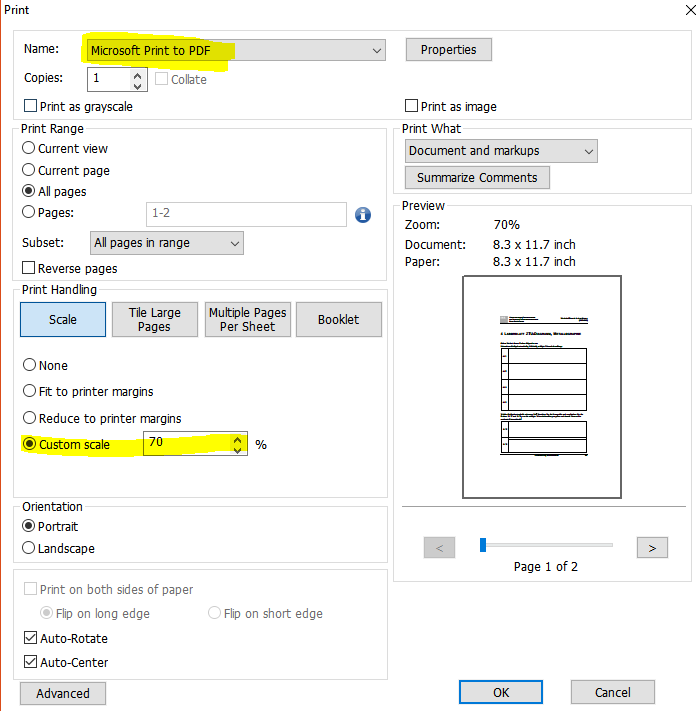697x711 pixels.
Task: Cancel the print dialog
Action: 613,692
